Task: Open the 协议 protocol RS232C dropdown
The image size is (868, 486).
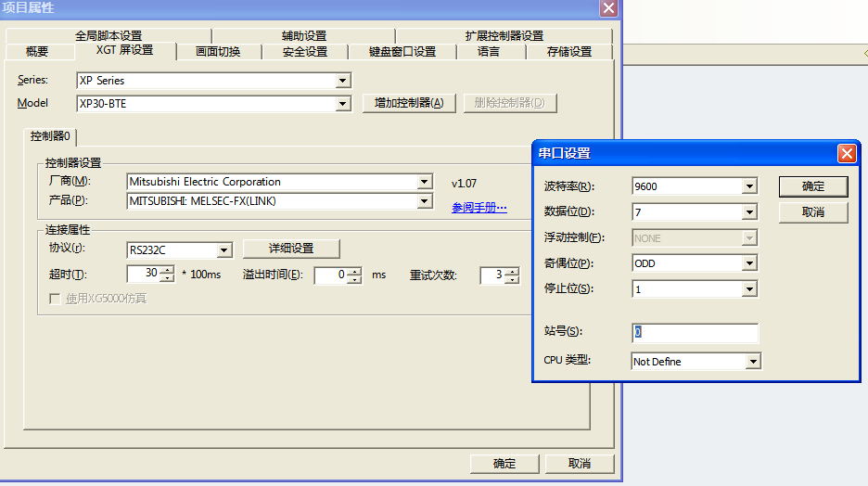Action: (x=223, y=249)
